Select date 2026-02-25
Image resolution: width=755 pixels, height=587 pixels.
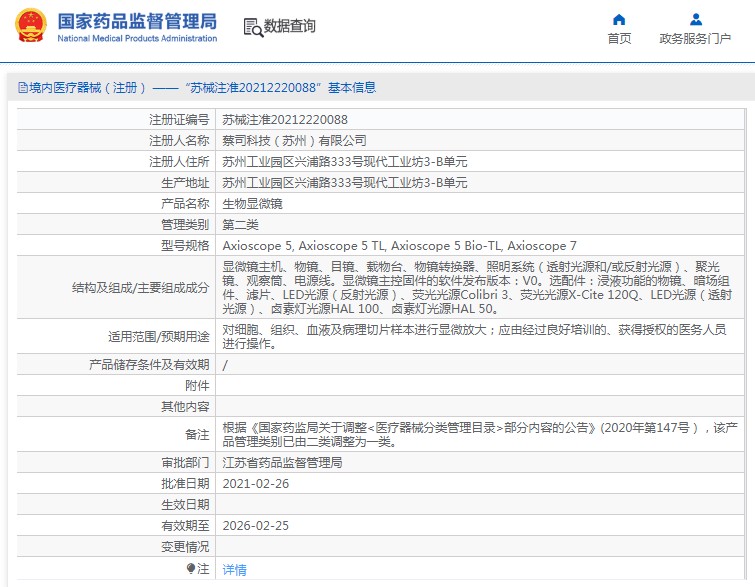pos(256,525)
